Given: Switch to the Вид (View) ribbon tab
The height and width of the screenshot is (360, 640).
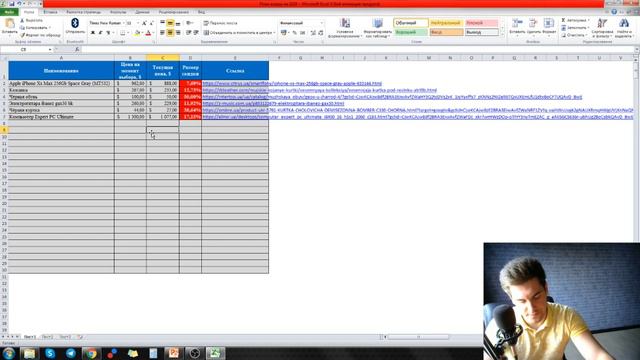Looking at the screenshot, I should [x=201, y=12].
